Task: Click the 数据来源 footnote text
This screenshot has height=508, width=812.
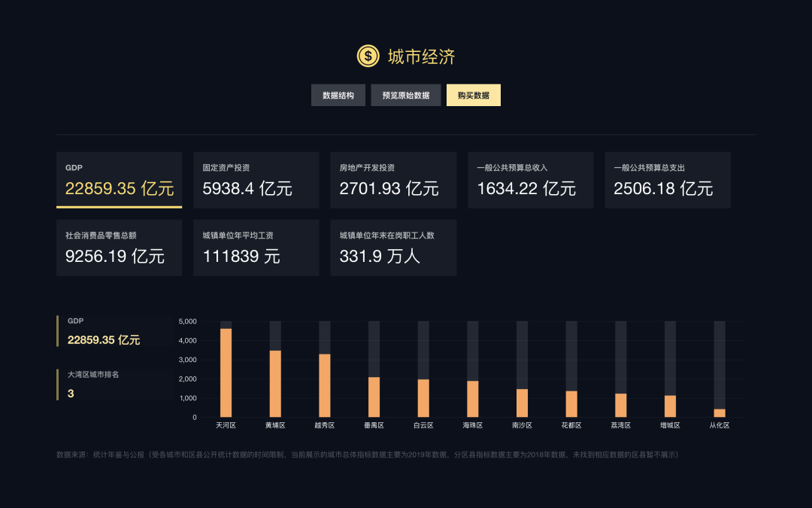Action: pos(367,455)
